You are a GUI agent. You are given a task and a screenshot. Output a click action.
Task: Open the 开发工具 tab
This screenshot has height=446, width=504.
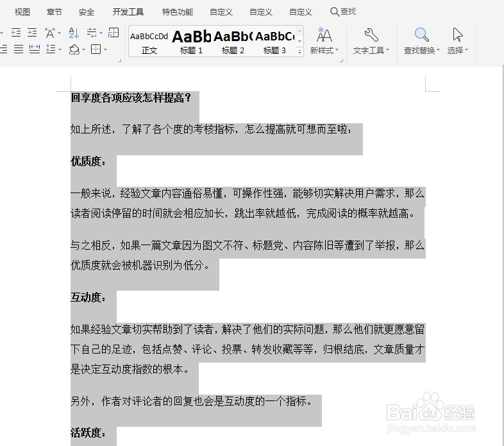128,12
